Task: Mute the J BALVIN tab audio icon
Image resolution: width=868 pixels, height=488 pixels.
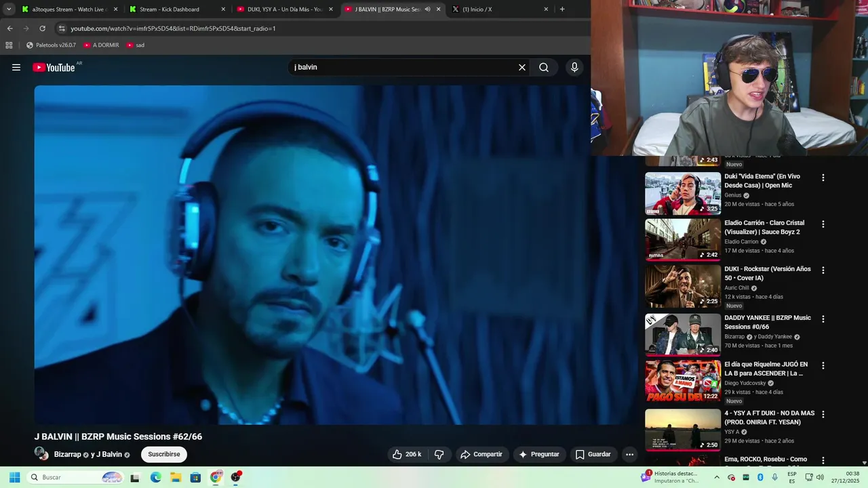Action: [427, 9]
